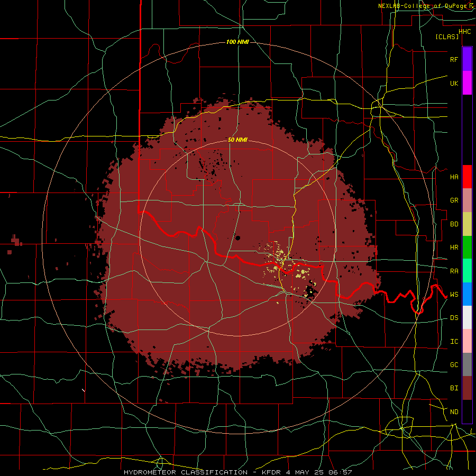The image size is (476, 476).
Task: Pick the white DS dry snow swatch
Action: [467, 317]
